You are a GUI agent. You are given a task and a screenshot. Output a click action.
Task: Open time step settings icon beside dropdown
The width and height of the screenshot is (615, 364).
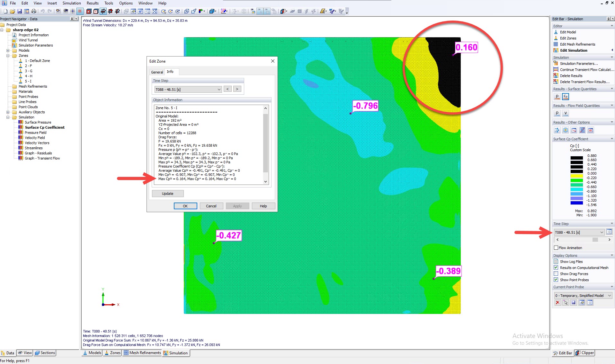(x=609, y=232)
